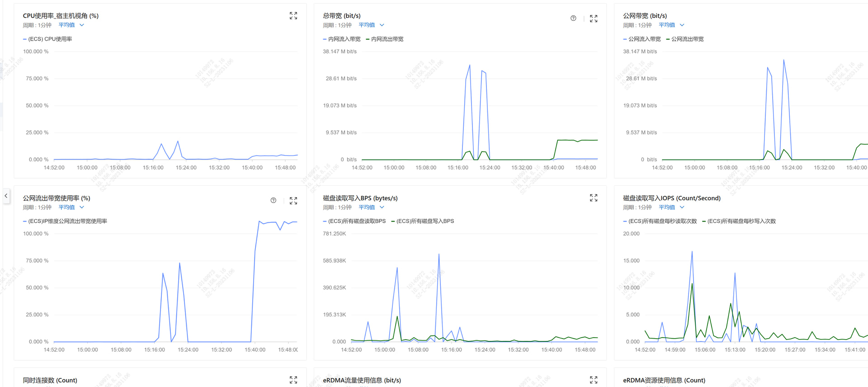Expand the 同时连接数 chart to fullscreen
Image resolution: width=868 pixels, height=387 pixels.
click(293, 380)
